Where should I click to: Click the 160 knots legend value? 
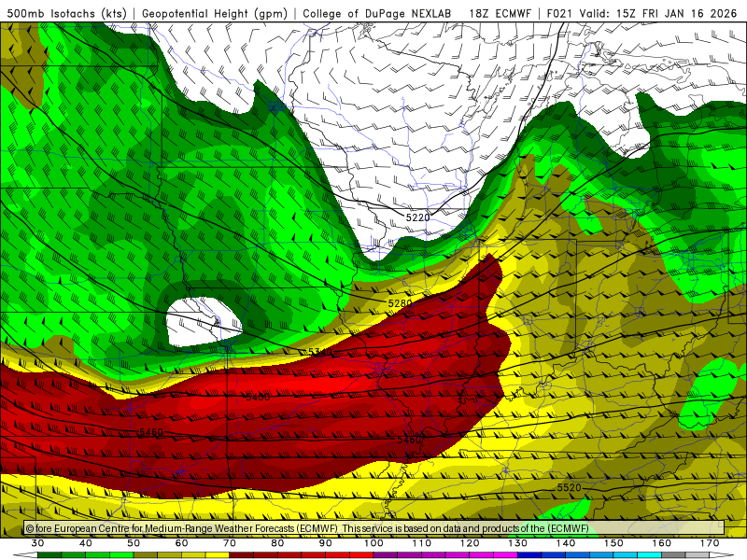[x=662, y=543]
